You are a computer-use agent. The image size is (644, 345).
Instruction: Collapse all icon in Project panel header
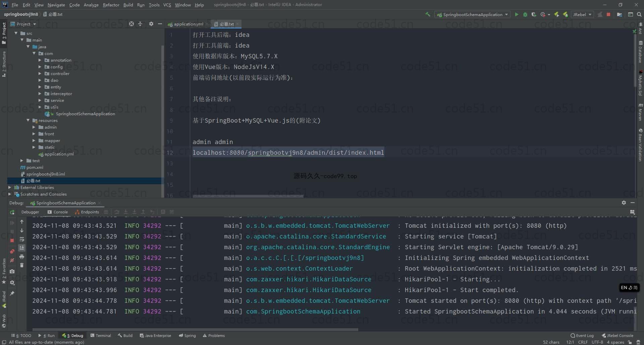click(x=140, y=24)
